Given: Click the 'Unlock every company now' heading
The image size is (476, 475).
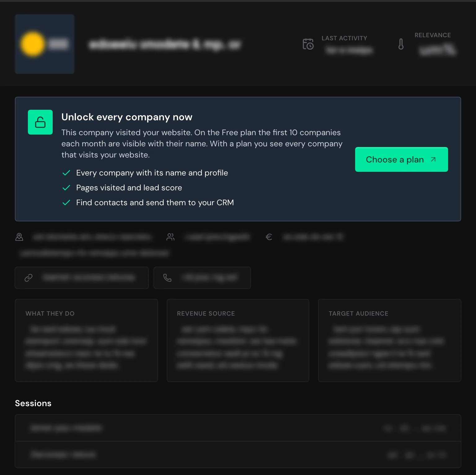Looking at the screenshot, I should tap(127, 117).
